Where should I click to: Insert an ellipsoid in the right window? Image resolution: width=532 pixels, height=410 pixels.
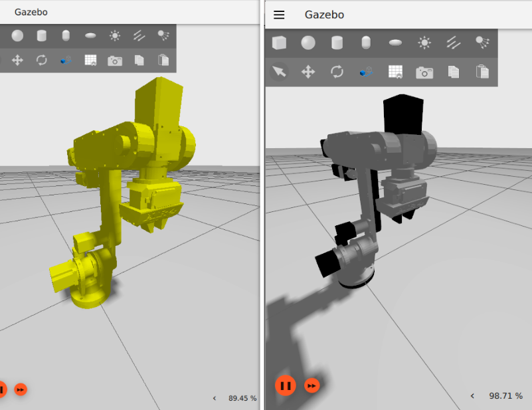point(395,43)
